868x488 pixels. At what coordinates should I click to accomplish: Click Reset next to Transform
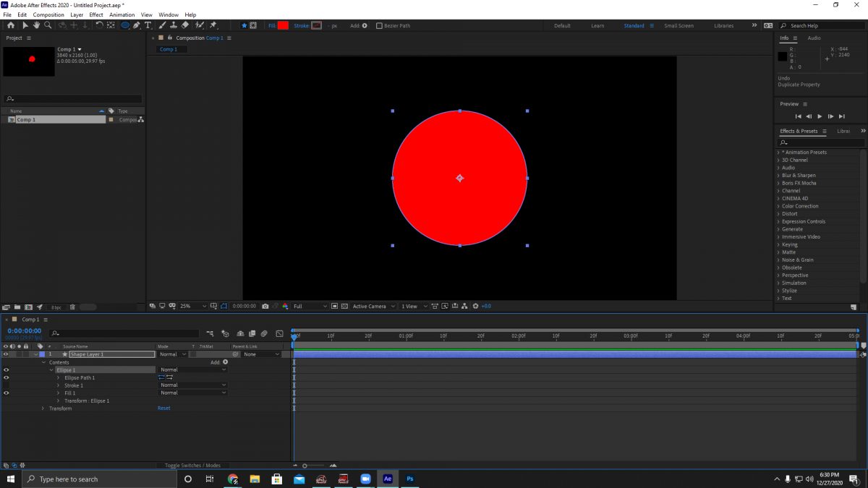coord(164,408)
